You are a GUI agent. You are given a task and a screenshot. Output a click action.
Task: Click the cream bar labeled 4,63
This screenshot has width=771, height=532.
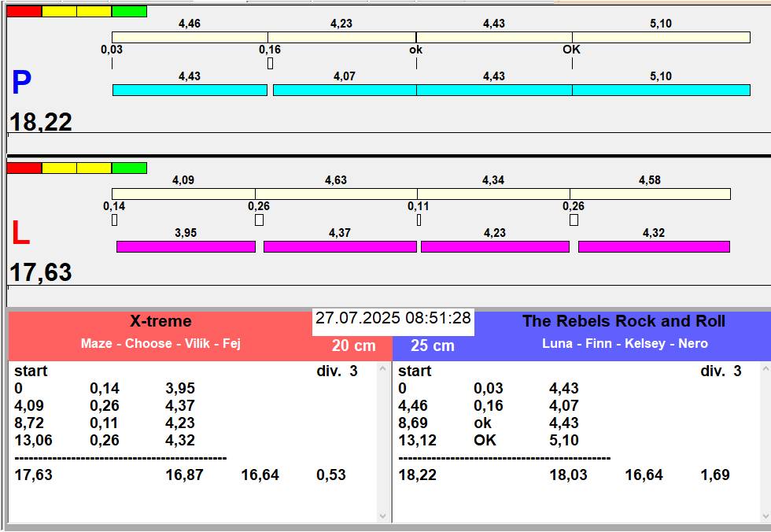335,194
